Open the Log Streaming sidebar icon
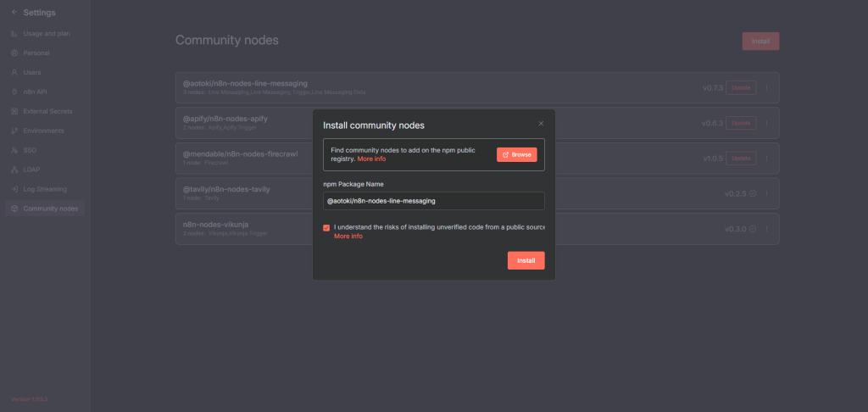The width and height of the screenshot is (868, 412). (14, 189)
